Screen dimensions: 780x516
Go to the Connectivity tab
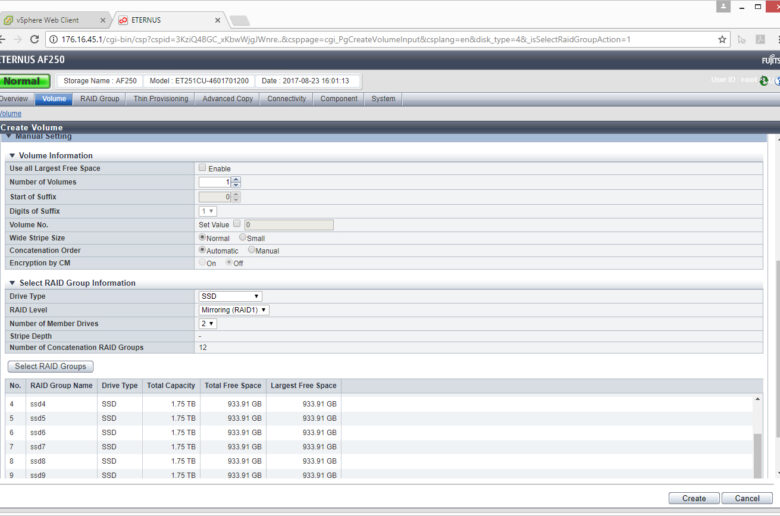click(x=287, y=99)
